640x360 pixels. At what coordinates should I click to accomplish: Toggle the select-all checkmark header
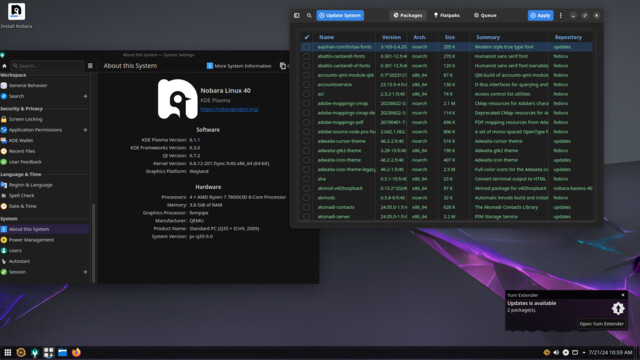[x=307, y=37]
